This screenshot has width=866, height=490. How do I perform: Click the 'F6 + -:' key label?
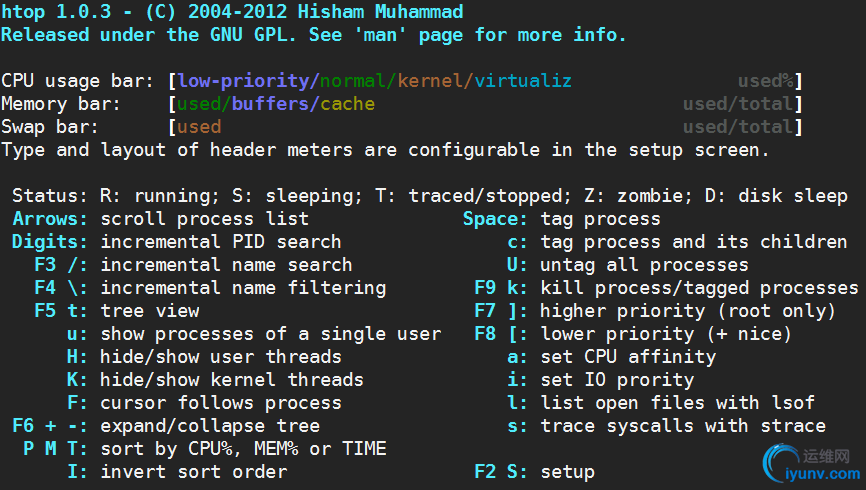point(50,426)
